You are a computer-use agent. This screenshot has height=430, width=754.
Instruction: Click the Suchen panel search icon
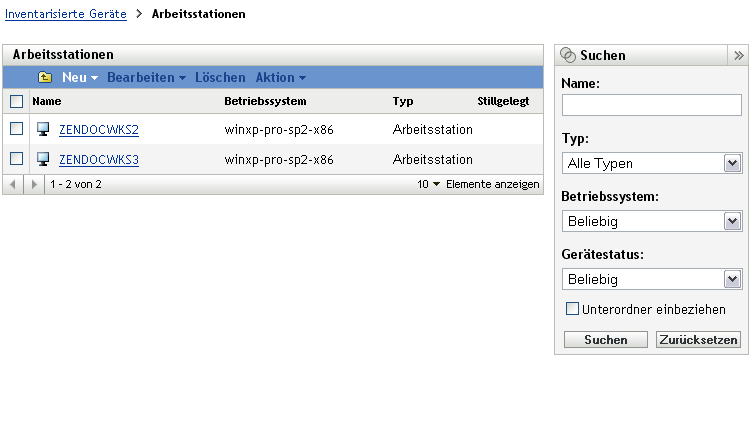568,56
